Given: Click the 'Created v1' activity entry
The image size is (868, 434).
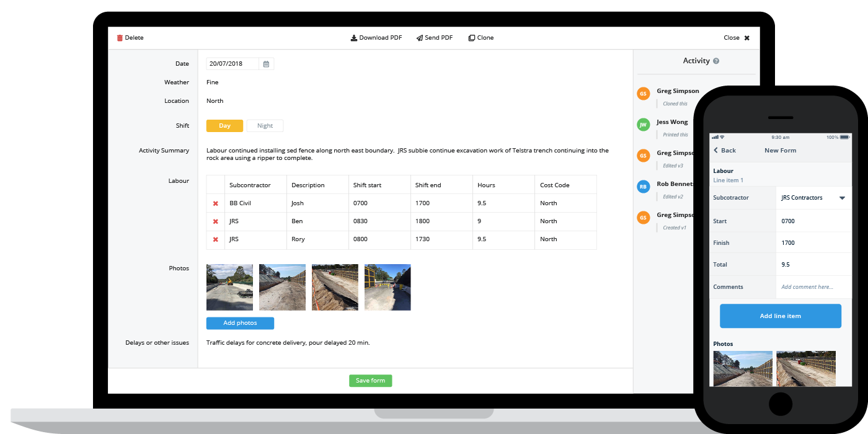Looking at the screenshot, I should pos(675,228).
